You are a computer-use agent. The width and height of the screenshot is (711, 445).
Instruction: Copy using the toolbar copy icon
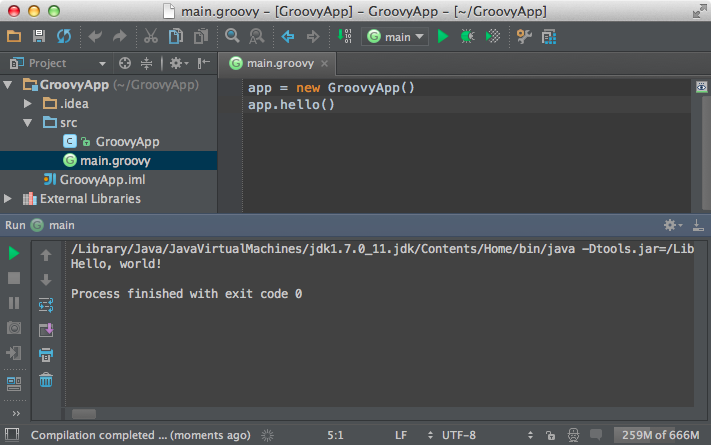(175, 36)
